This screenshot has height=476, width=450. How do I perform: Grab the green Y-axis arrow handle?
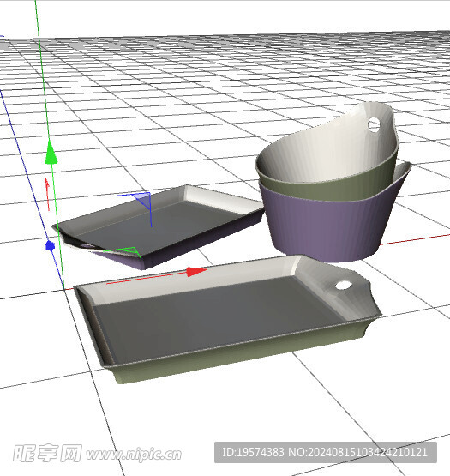point(51,152)
